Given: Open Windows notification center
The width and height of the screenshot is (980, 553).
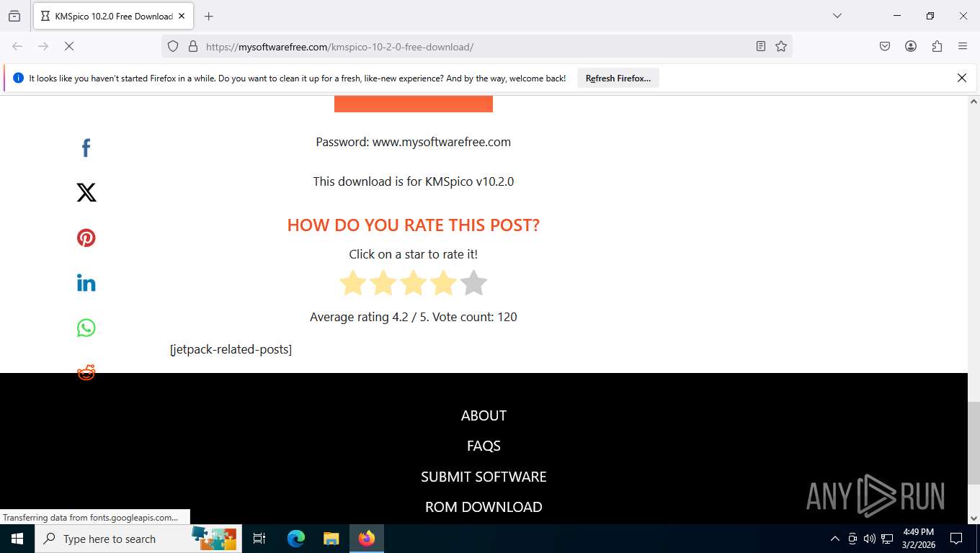Looking at the screenshot, I should coord(956,539).
